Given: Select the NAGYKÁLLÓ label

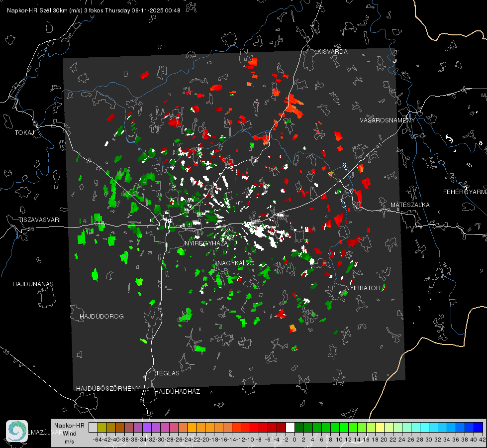Looking at the screenshot, I should point(235,263).
